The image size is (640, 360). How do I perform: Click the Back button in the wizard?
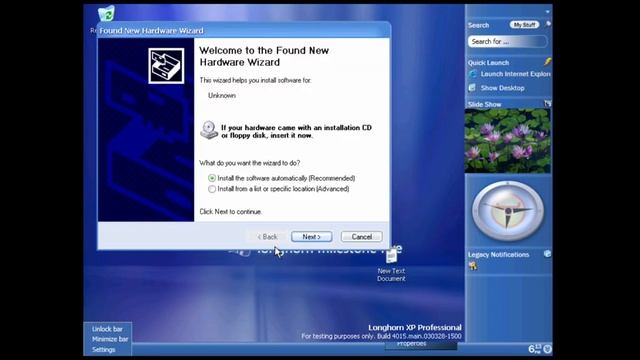point(267,237)
